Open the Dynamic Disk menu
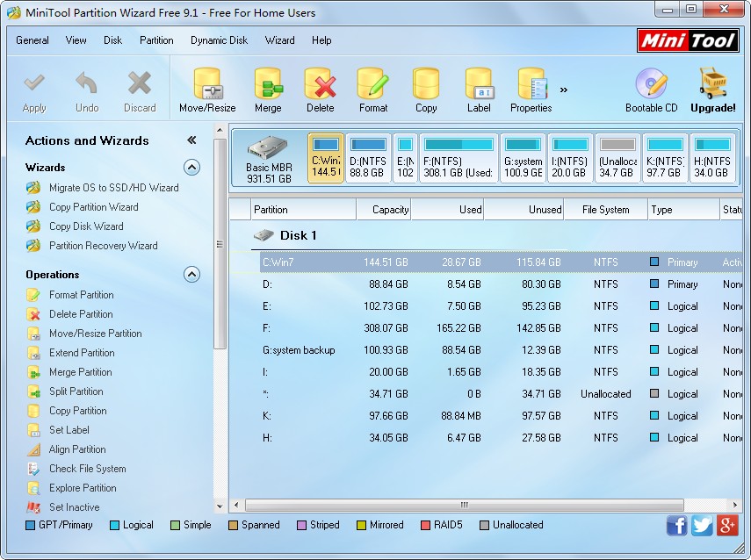Image resolution: width=751 pixels, height=560 pixels. pyautogui.click(x=219, y=40)
